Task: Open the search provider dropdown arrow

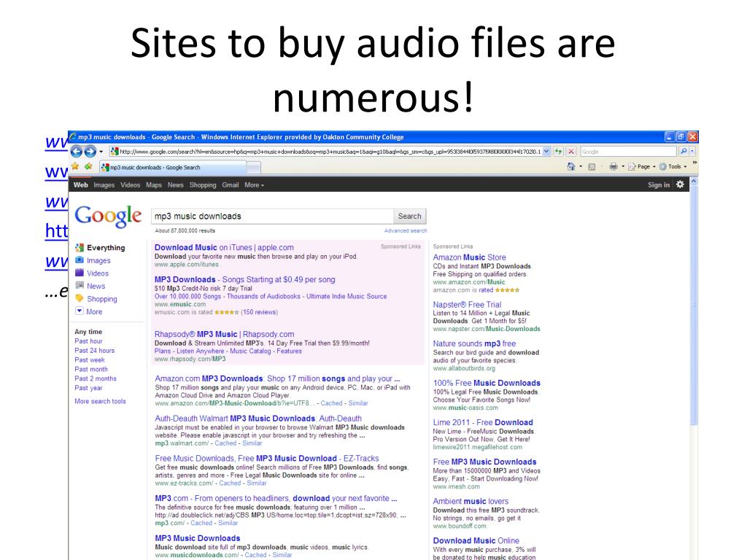Action: coord(692,152)
